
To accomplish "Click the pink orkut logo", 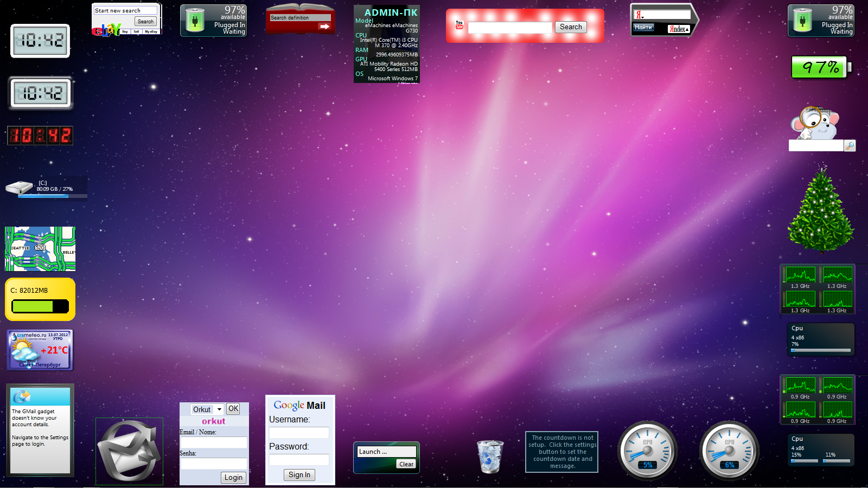I will point(214,421).
